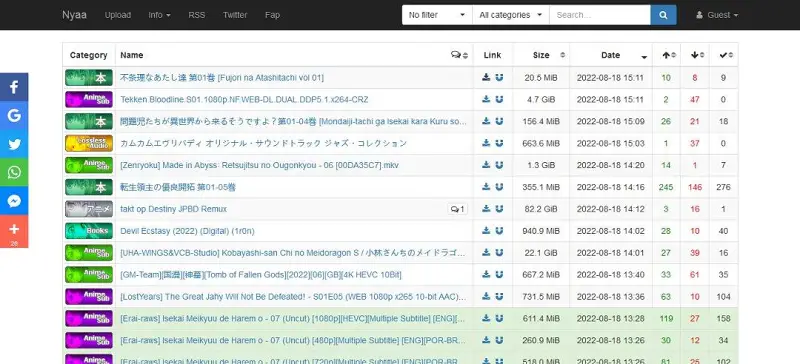The image size is (800, 364).
Task: Open magnet link for Fujori na Atashitachi row
Action: click(x=499, y=78)
